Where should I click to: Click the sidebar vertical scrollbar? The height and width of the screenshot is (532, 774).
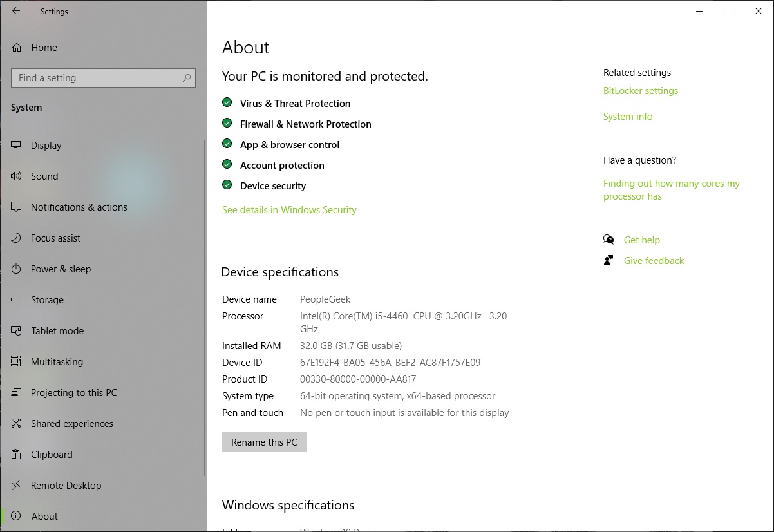point(205,308)
